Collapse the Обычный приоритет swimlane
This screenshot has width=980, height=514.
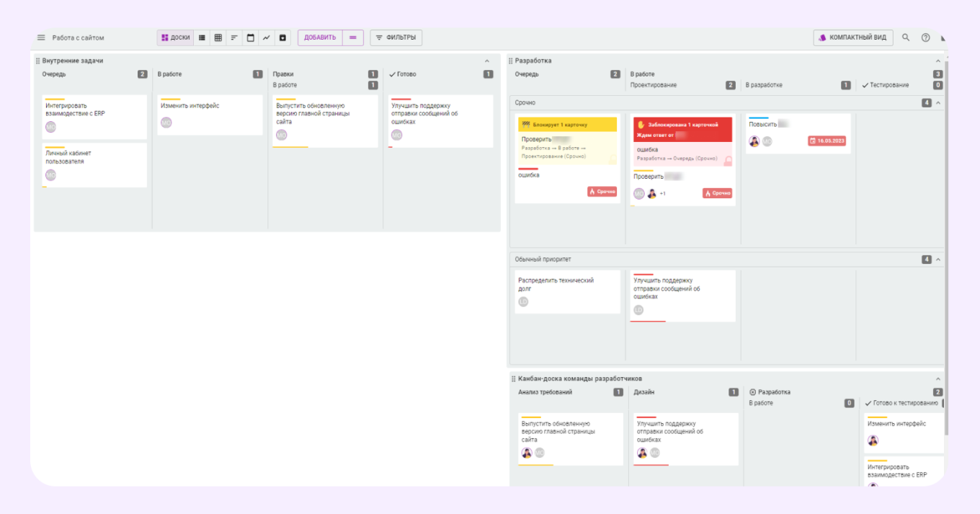[x=937, y=260]
